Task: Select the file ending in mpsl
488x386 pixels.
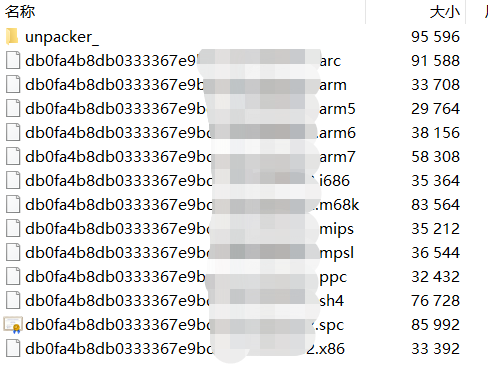Action: coord(189,253)
